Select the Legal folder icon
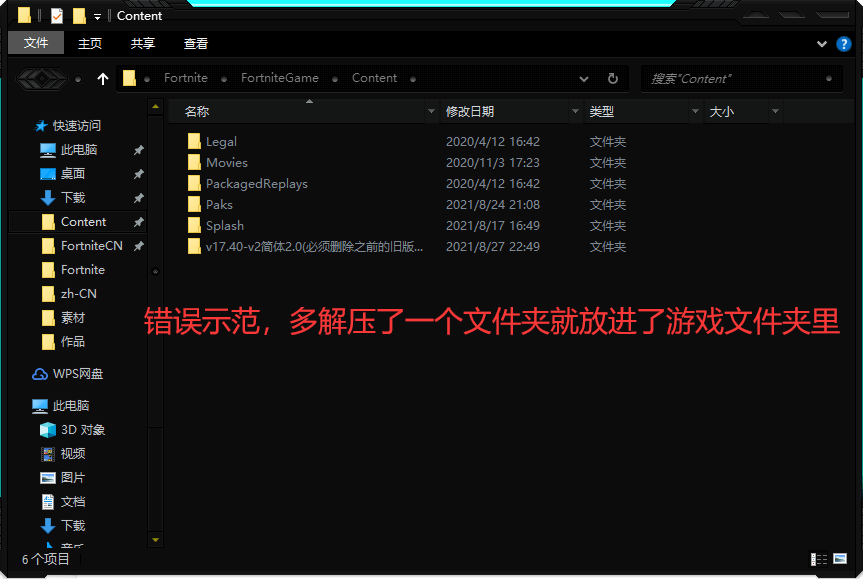The height and width of the screenshot is (579, 863). pyautogui.click(x=194, y=141)
